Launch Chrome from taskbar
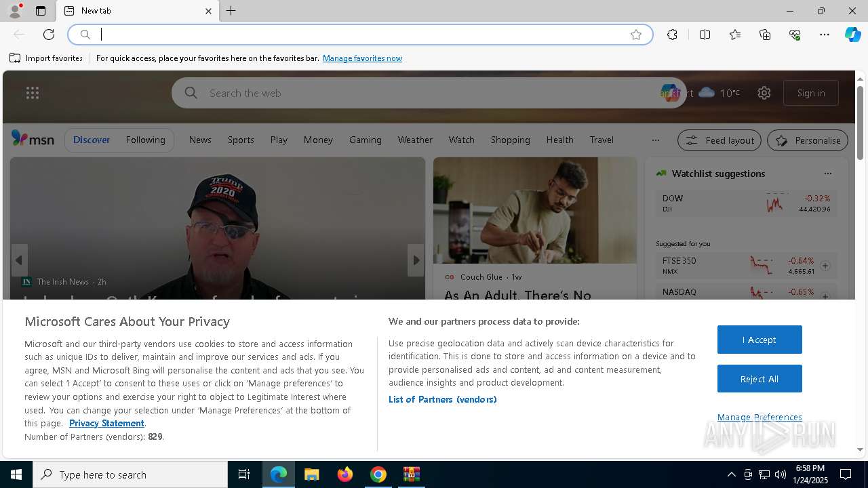 click(x=378, y=474)
